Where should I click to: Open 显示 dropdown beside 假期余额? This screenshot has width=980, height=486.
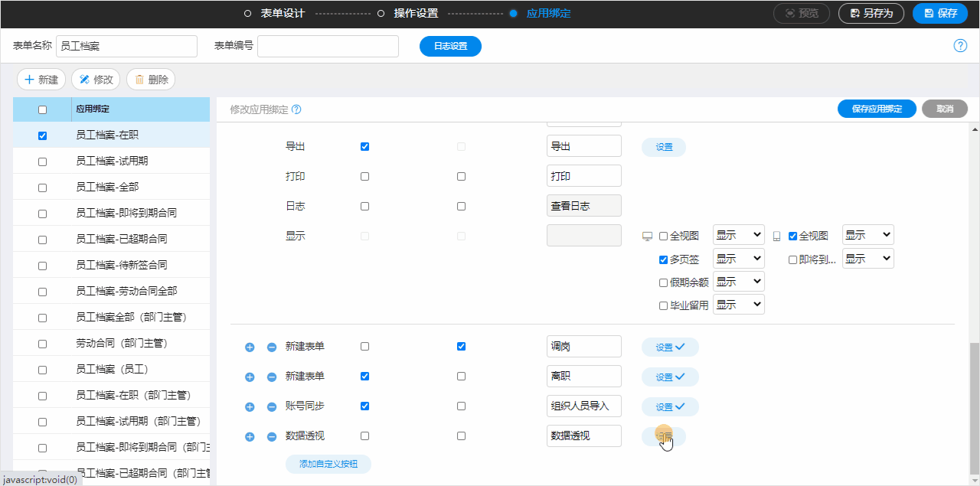[x=739, y=282]
